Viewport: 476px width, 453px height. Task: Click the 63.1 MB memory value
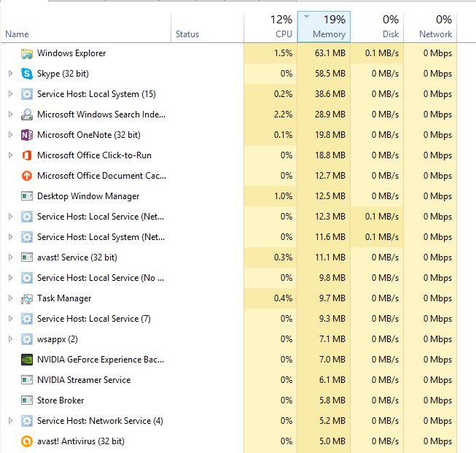(330, 53)
